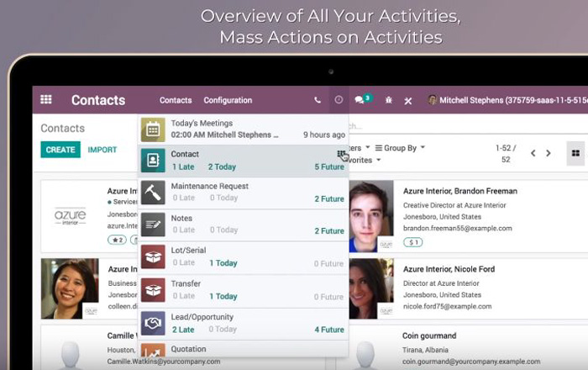This screenshot has height=370, width=588.
Task: Click the Contact activity view icon
Action: click(x=341, y=154)
